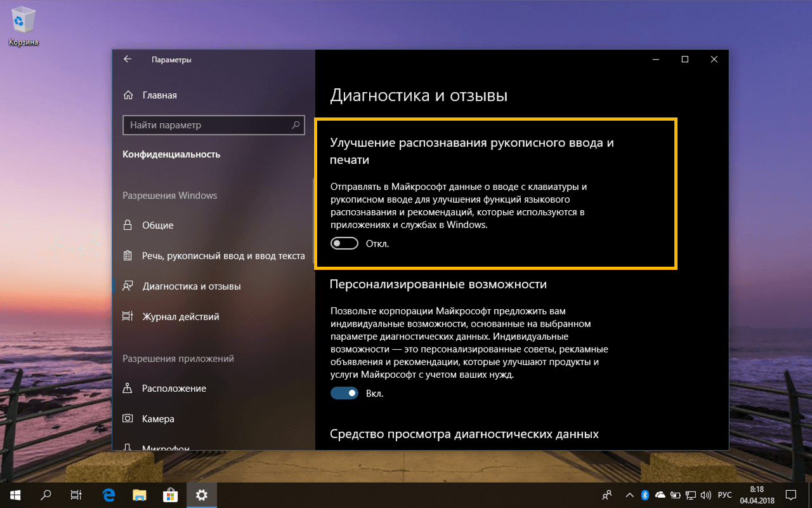Open the volume speaker icon in the tray
The height and width of the screenshot is (508, 812).
click(705, 495)
